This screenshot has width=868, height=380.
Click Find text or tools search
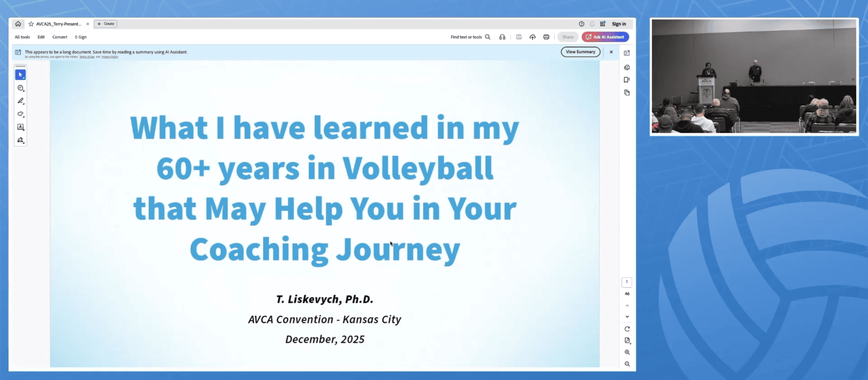[470, 37]
